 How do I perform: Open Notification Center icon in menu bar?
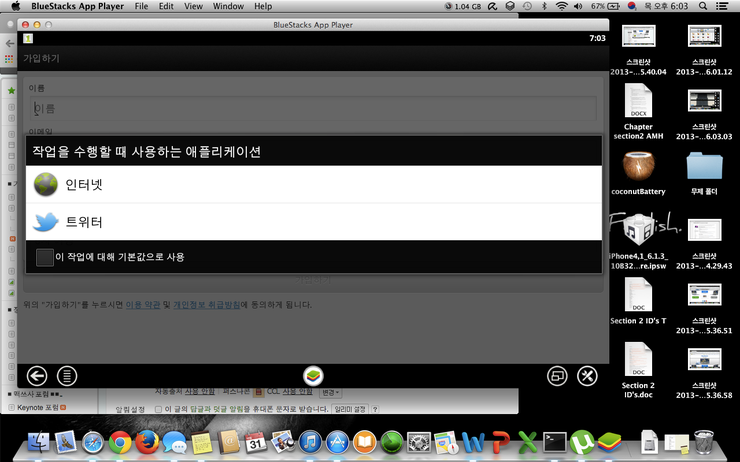point(722,6)
